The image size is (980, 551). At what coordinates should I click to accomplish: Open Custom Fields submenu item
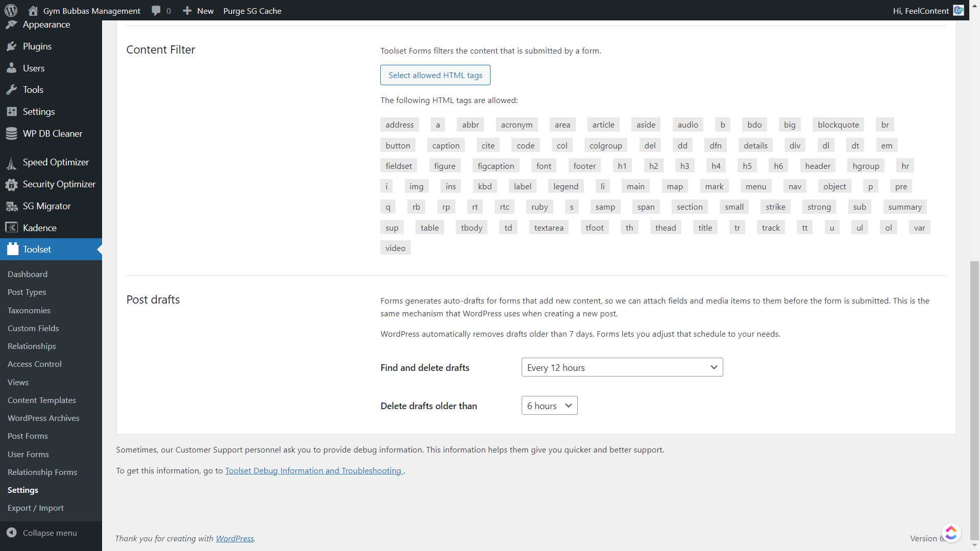pyautogui.click(x=33, y=328)
